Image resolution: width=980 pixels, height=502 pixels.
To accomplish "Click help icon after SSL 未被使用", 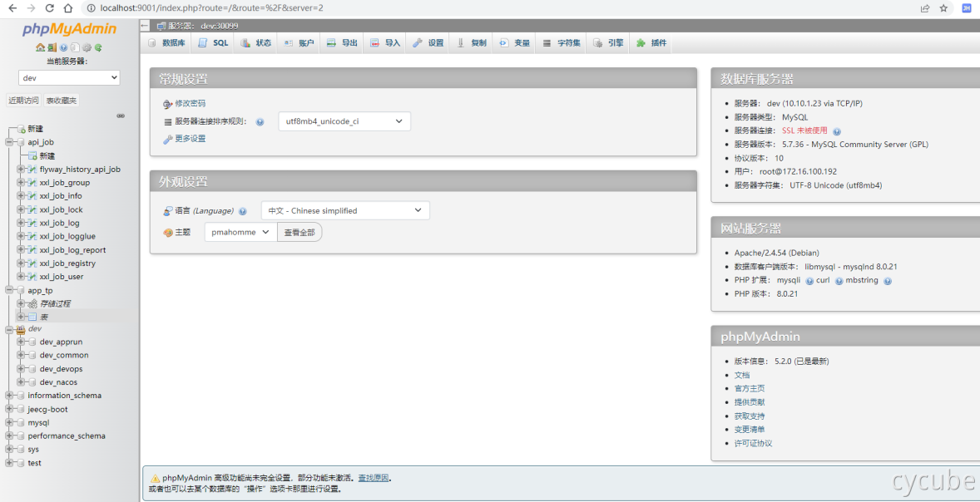I will [x=837, y=131].
